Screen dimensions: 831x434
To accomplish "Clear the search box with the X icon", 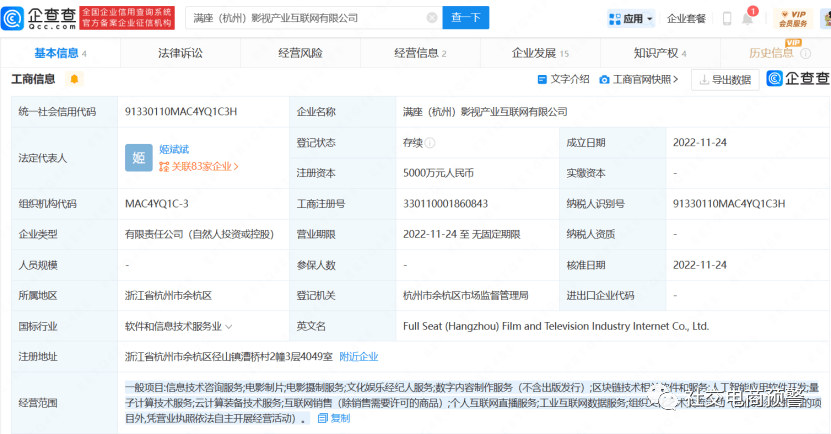I will (x=432, y=18).
